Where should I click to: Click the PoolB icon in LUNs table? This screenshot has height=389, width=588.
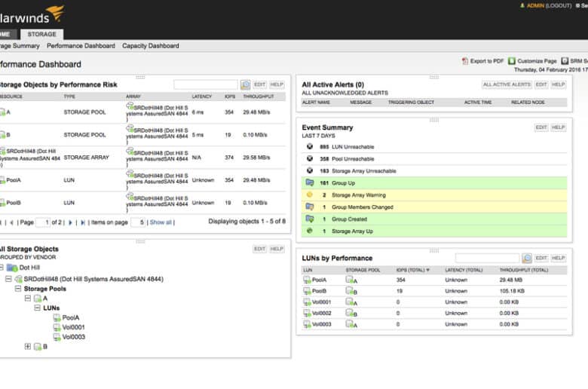tap(307, 291)
